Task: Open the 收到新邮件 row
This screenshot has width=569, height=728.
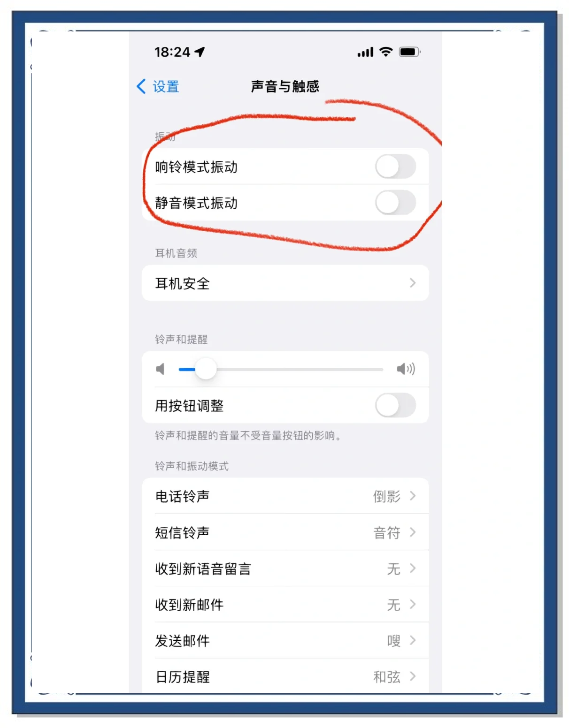Action: point(285,605)
